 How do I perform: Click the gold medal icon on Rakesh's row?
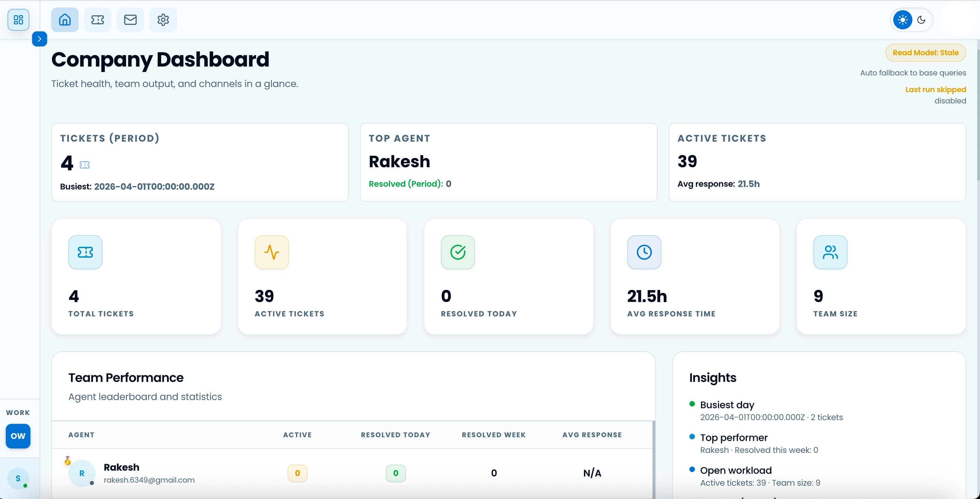(67, 460)
